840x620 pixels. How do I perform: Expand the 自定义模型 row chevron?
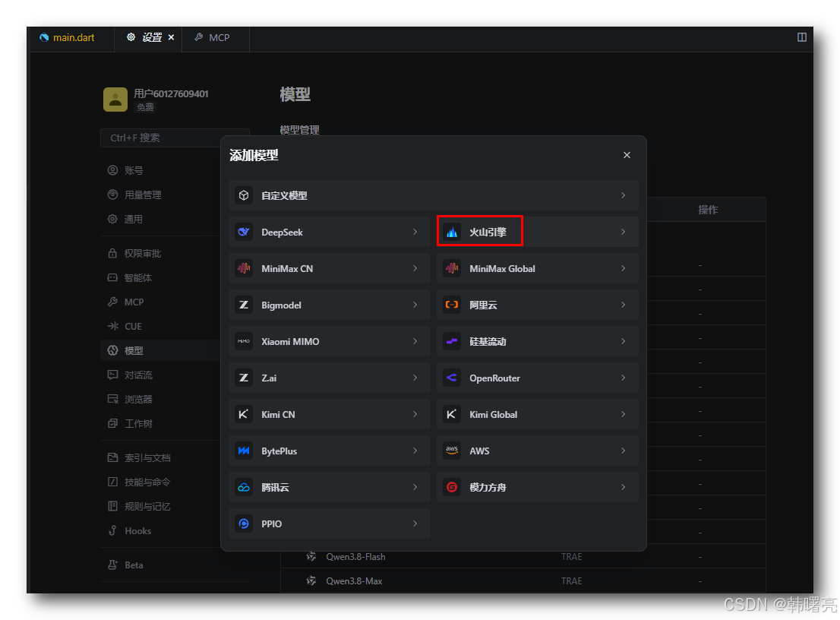tap(623, 195)
